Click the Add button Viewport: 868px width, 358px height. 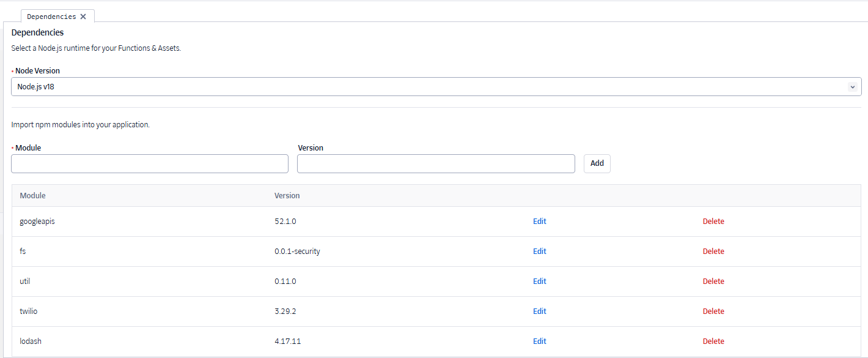pos(597,163)
